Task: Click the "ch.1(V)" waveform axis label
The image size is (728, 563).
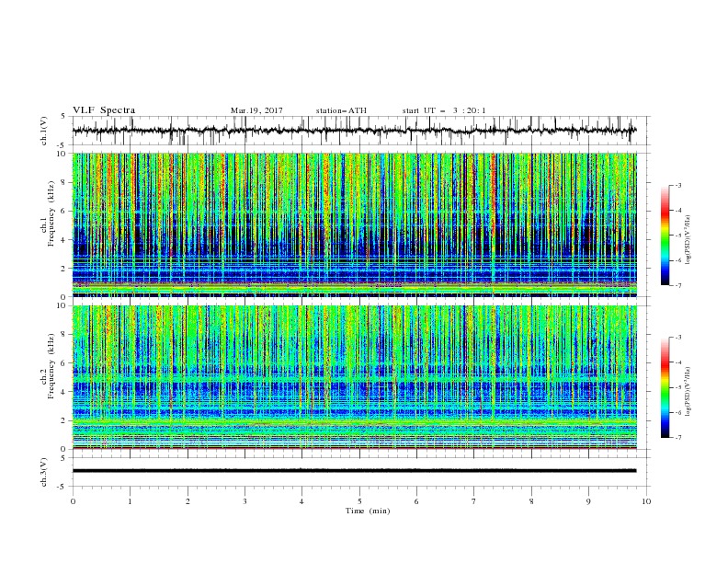Action: 44,131
